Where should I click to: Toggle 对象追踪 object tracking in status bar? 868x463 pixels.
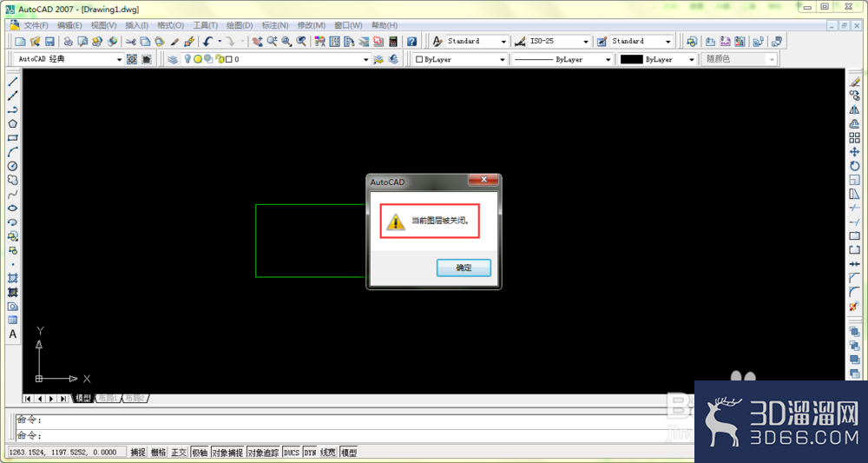tap(264, 453)
